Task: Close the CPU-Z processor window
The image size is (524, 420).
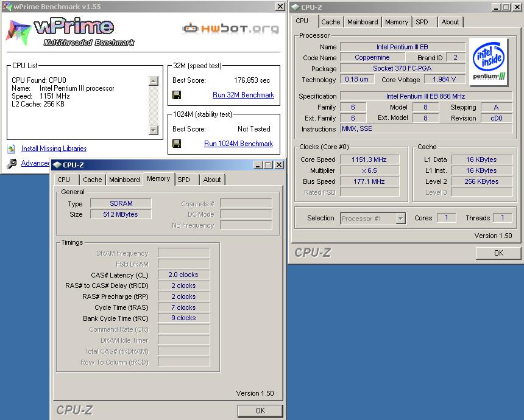Action: click(x=517, y=7)
